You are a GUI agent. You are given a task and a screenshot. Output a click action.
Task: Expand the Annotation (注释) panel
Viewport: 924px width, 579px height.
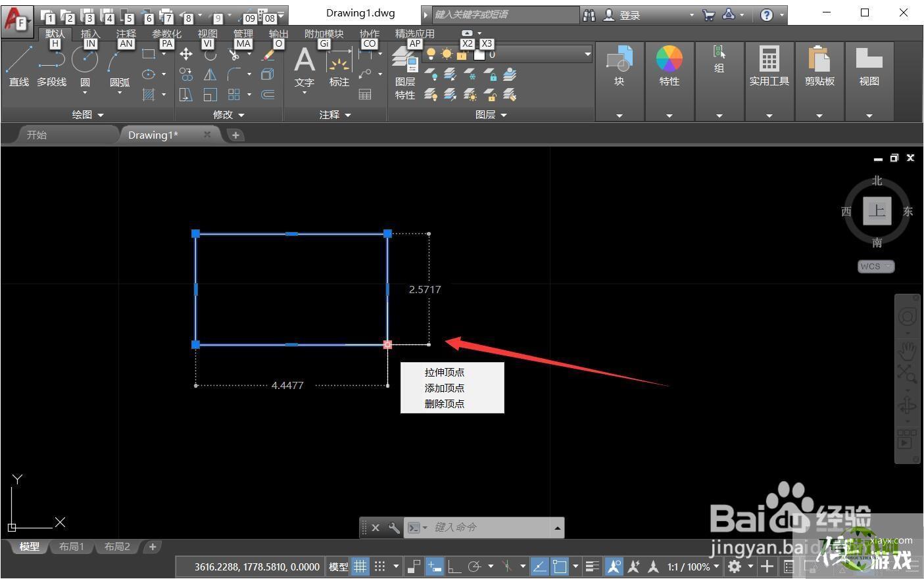click(335, 114)
